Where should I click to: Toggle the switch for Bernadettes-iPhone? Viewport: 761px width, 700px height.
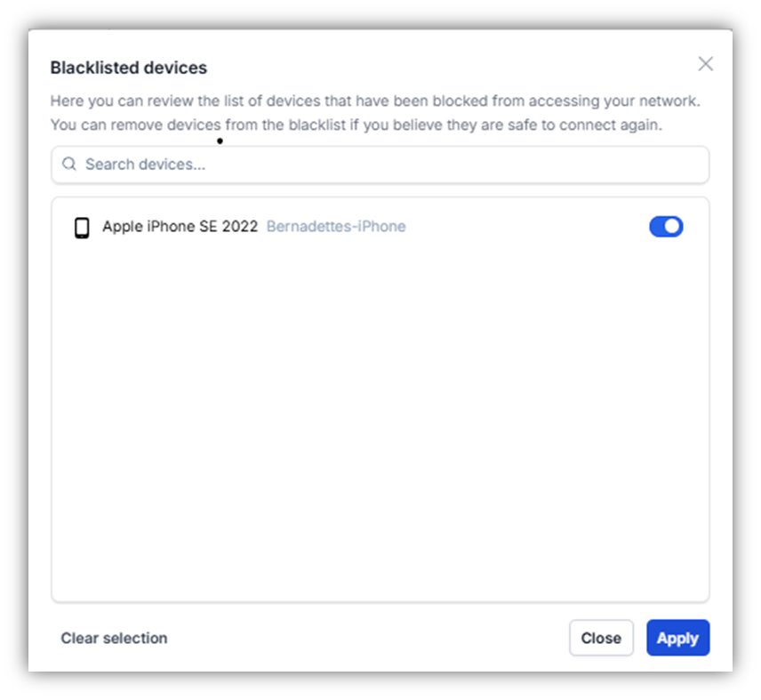666,227
